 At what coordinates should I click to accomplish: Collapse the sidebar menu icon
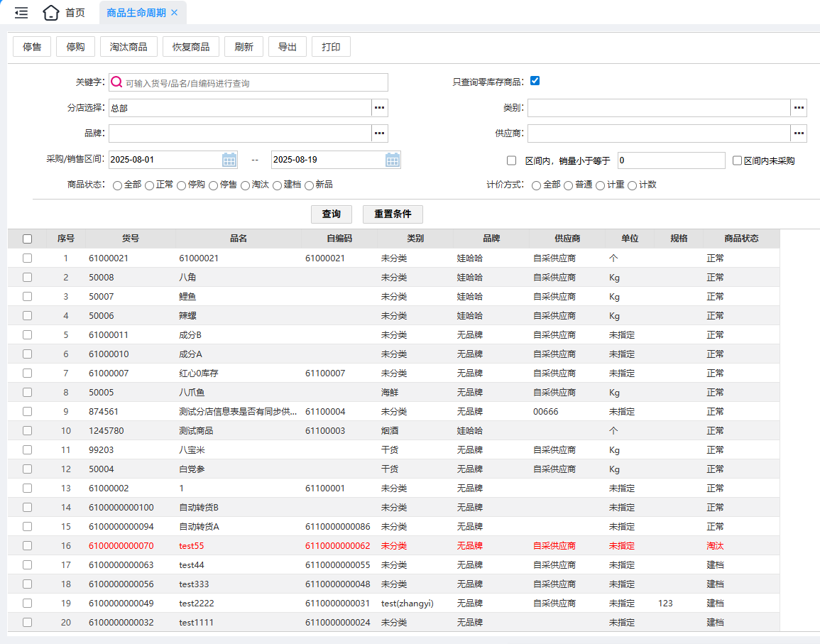[21, 13]
